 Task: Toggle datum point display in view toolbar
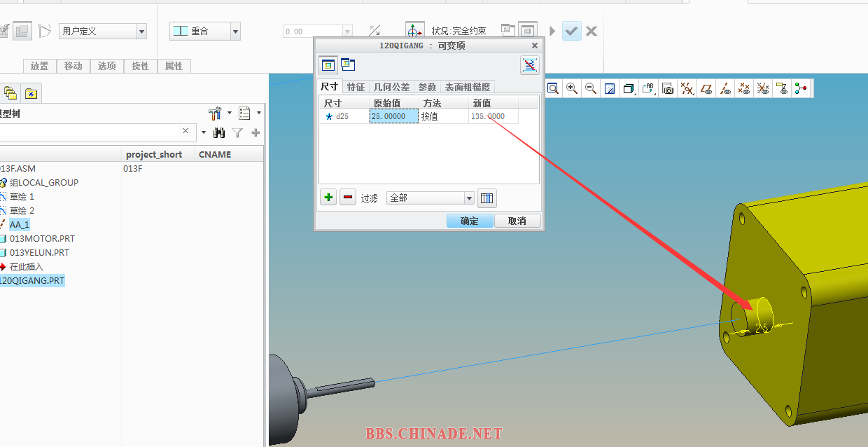(744, 88)
